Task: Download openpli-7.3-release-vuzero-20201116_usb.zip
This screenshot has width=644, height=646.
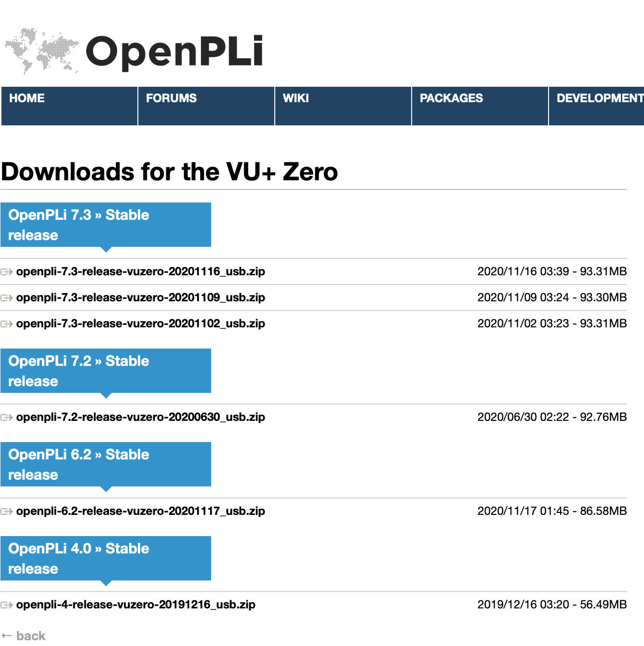Action: coord(141,271)
